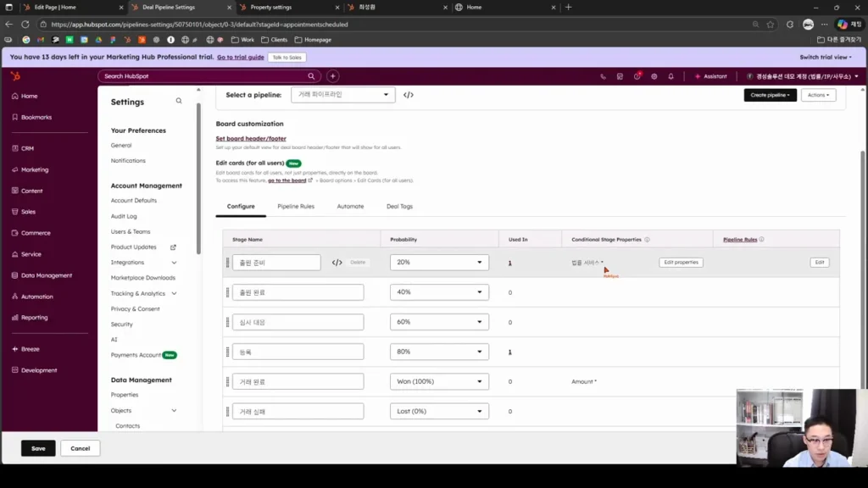
Task: Follow the go to the board link
Action: (287, 180)
